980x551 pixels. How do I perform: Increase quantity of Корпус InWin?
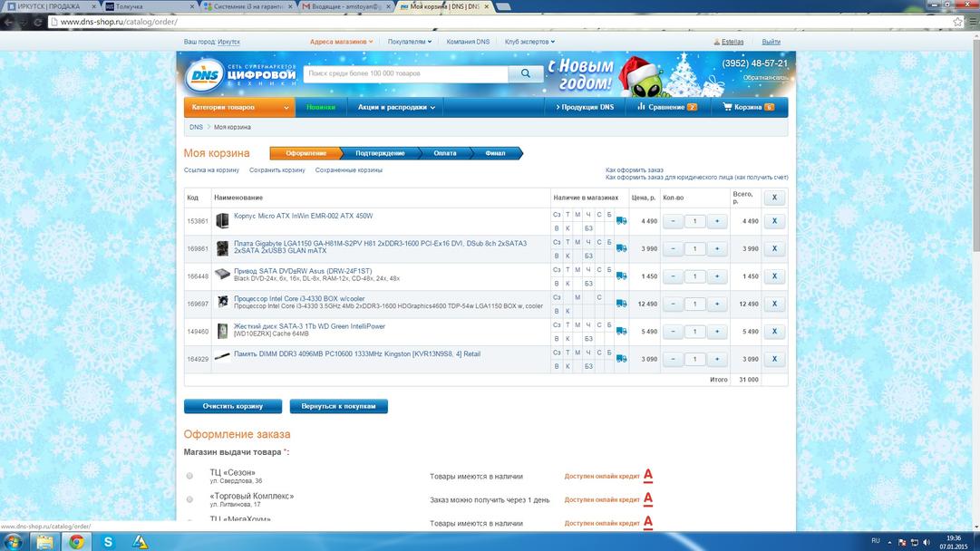coord(717,221)
